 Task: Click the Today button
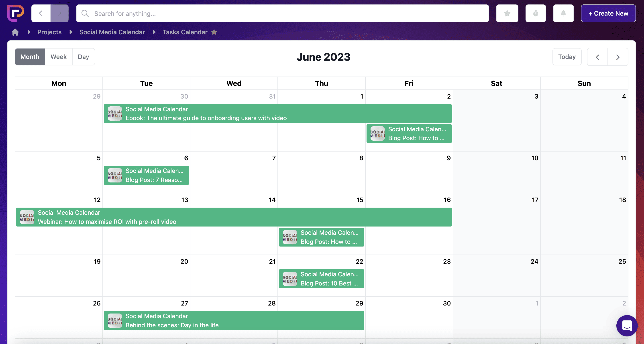(567, 57)
